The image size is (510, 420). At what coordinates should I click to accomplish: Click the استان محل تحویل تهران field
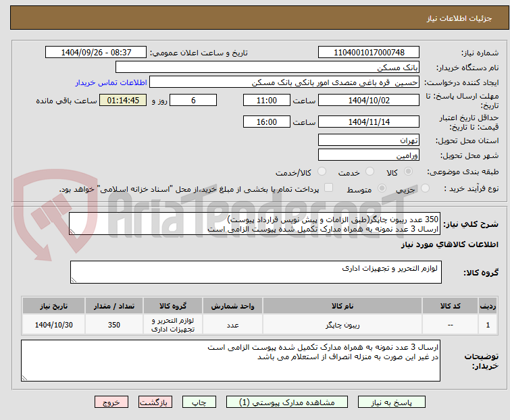(x=369, y=140)
